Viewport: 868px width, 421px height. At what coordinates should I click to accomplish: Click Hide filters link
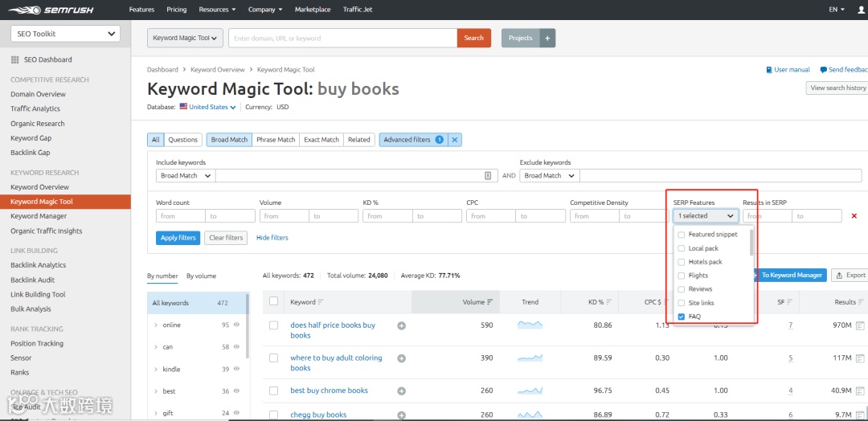[x=272, y=238]
